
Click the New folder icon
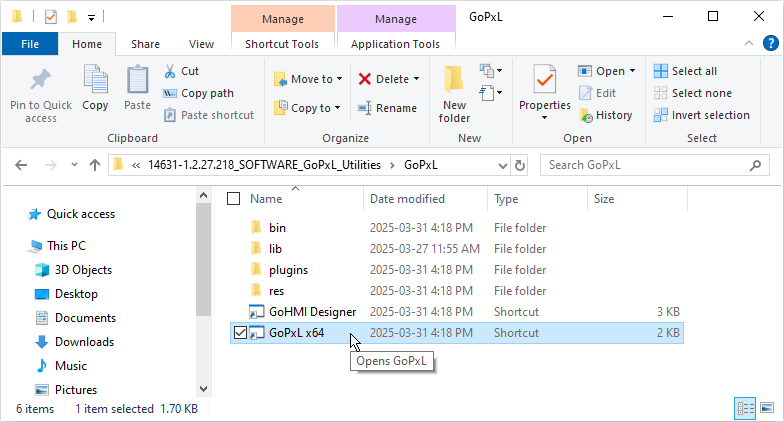[x=454, y=80]
